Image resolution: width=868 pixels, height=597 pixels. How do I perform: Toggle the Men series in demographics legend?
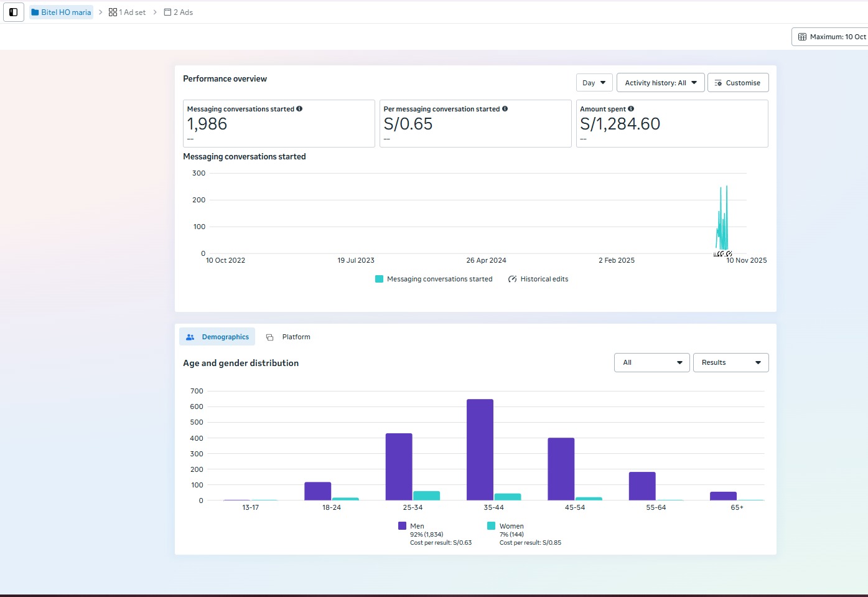[x=402, y=525]
